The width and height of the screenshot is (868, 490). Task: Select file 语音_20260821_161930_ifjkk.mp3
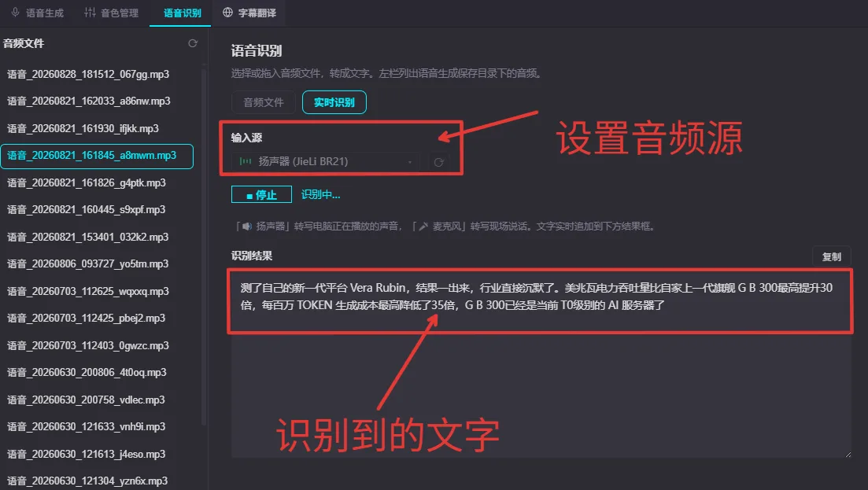click(98, 128)
